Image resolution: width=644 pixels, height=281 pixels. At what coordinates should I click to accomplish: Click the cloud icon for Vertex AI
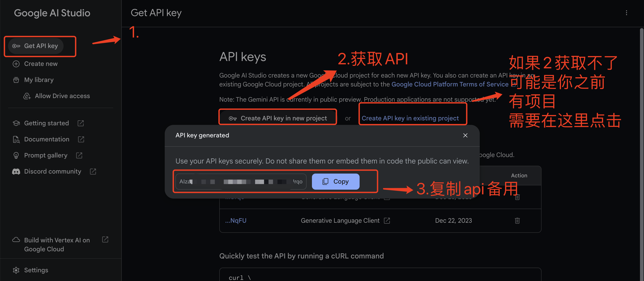coord(16,240)
